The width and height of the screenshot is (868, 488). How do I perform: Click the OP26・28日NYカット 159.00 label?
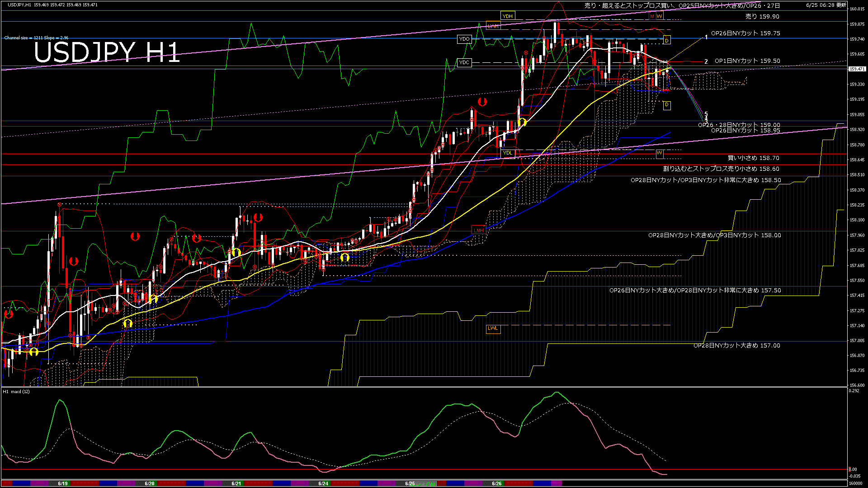pyautogui.click(x=739, y=125)
